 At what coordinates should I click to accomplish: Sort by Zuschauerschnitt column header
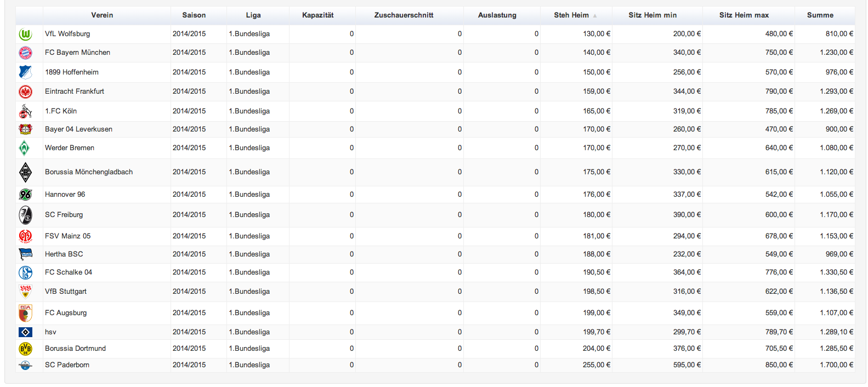[404, 15]
